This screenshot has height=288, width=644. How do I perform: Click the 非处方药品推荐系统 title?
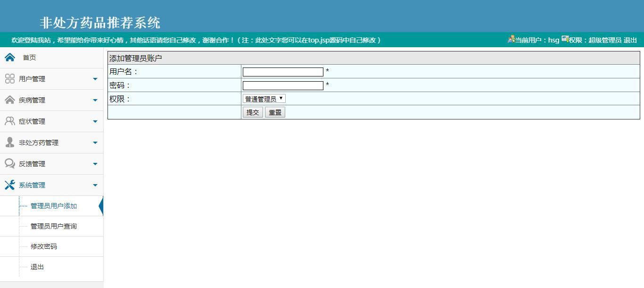(100, 23)
